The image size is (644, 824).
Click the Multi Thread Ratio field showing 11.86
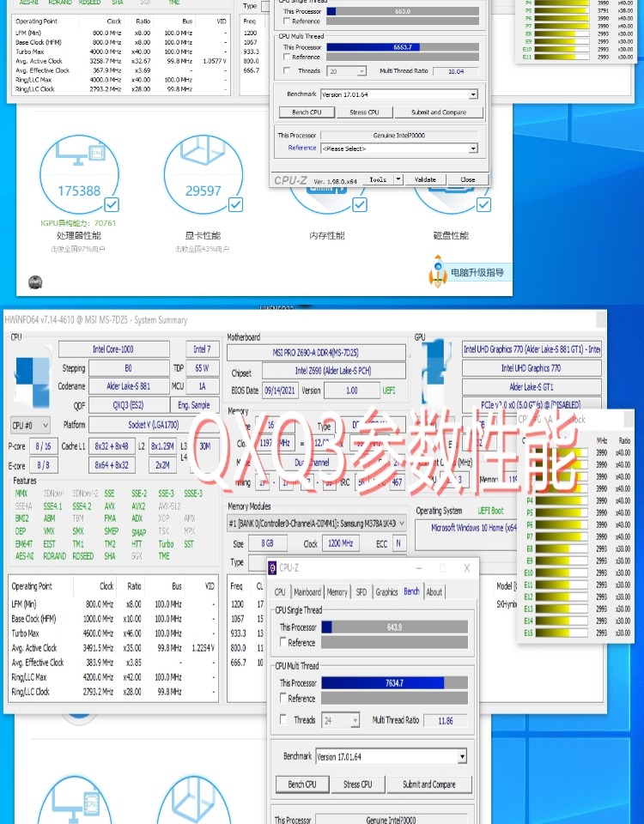tap(446, 720)
